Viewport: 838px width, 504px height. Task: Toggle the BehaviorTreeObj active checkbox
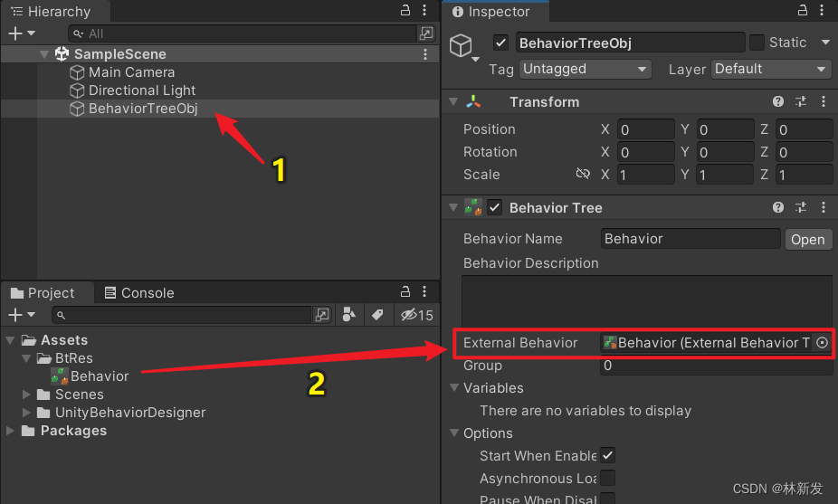pyautogui.click(x=500, y=43)
